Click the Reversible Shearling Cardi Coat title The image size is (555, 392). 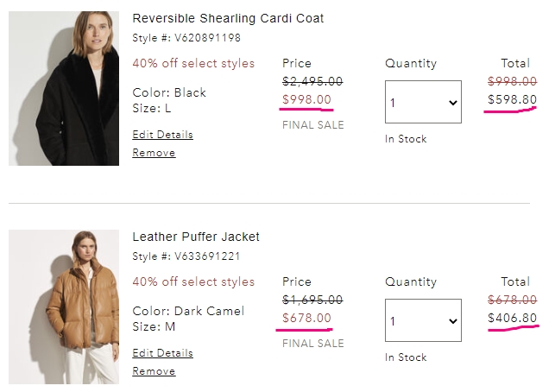pyautogui.click(x=228, y=18)
